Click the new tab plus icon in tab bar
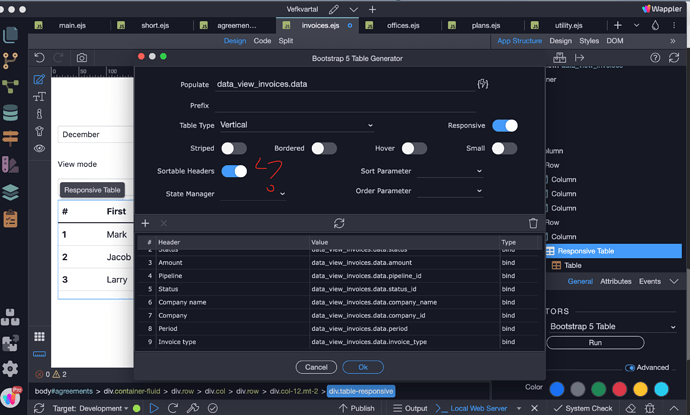The height and width of the screenshot is (415, 690). coord(618,26)
